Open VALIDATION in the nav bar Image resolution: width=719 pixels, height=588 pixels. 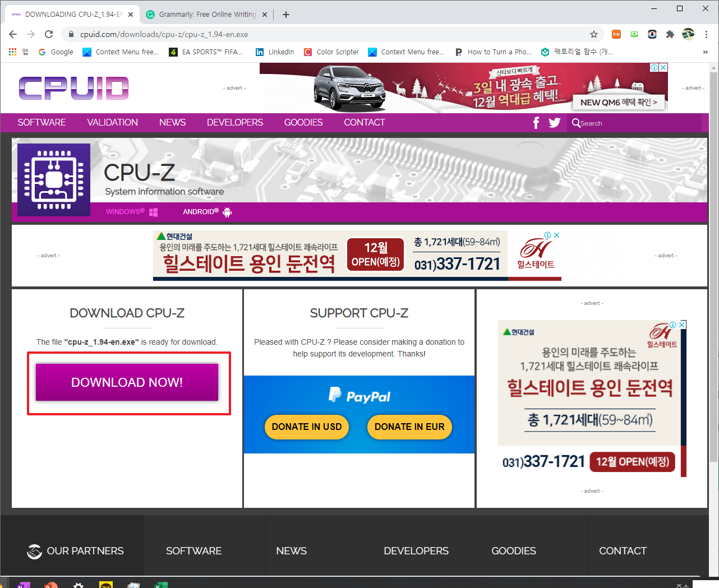112,123
